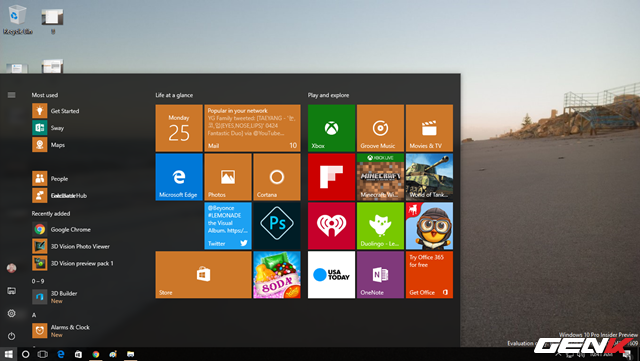
Task: Open the Photos tile
Action: (228, 177)
